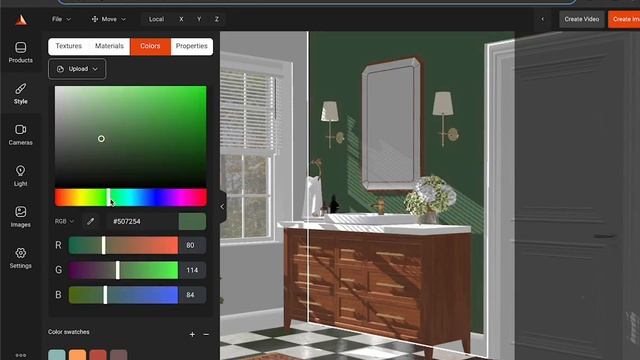
Task: Open the Settings panel
Action: click(20, 258)
